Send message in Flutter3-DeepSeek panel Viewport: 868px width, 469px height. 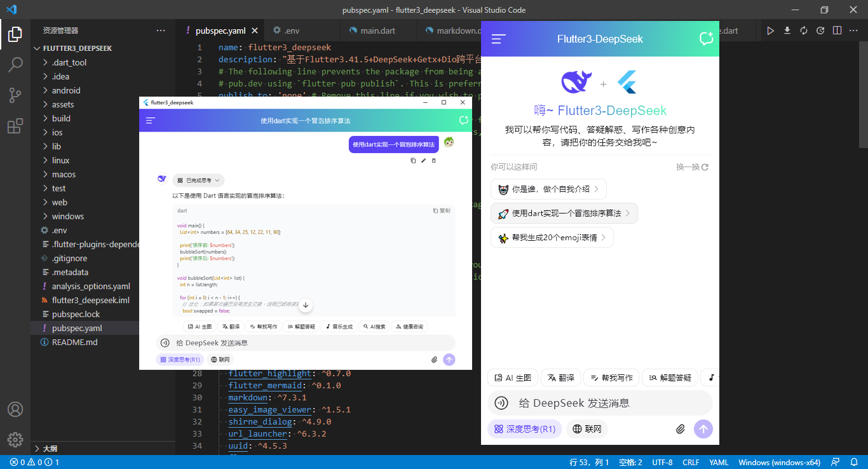pos(703,429)
